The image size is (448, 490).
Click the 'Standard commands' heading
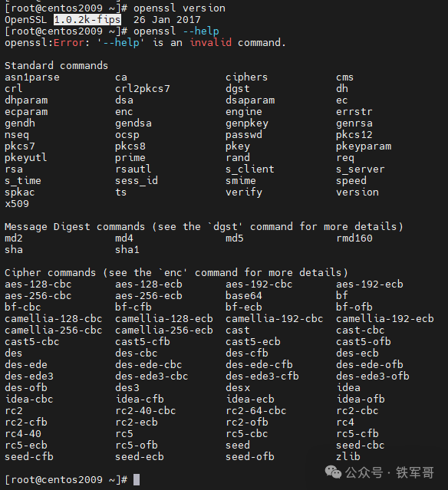click(x=56, y=66)
